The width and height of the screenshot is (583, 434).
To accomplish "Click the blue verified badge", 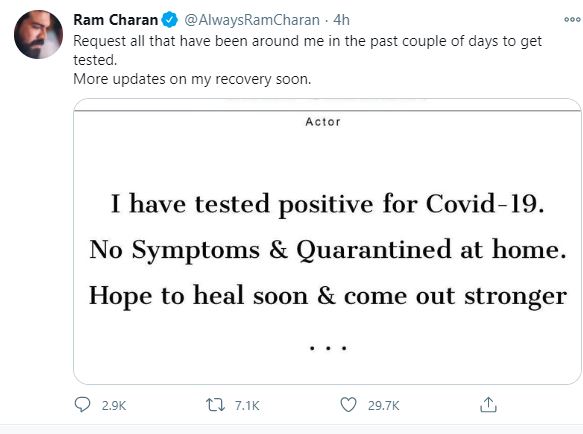I will [170, 19].
